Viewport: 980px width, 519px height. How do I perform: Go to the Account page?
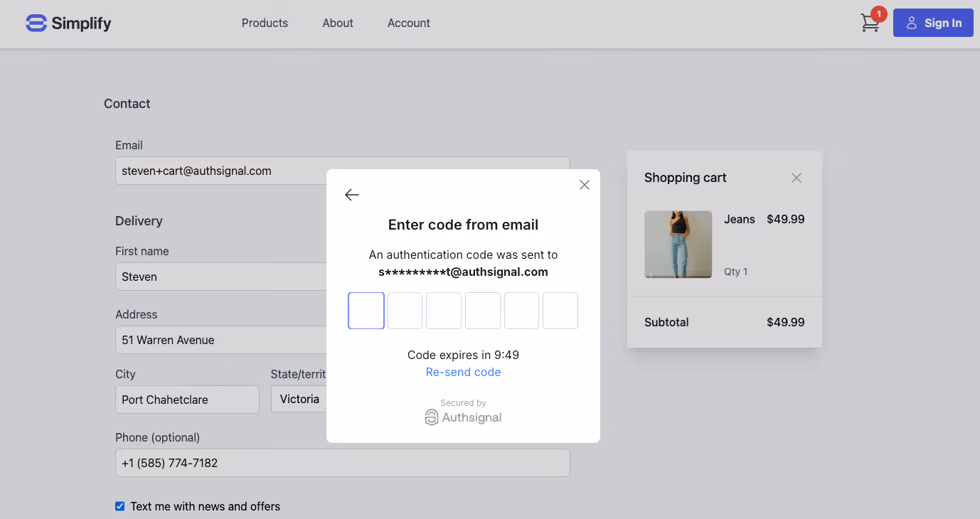[409, 23]
